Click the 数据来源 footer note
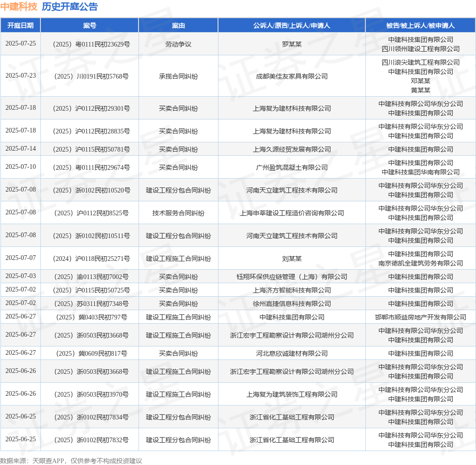 click(x=71, y=461)
